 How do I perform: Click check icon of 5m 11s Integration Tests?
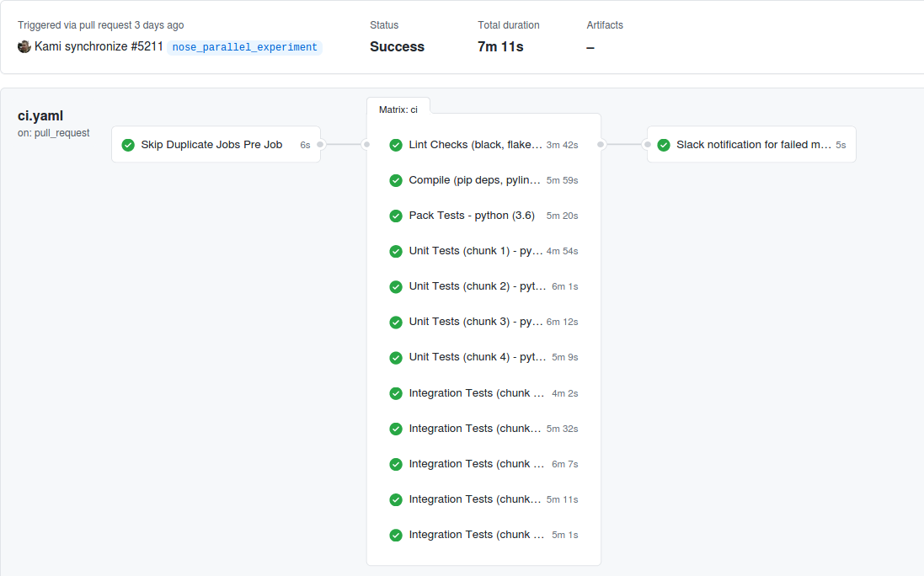(x=396, y=499)
